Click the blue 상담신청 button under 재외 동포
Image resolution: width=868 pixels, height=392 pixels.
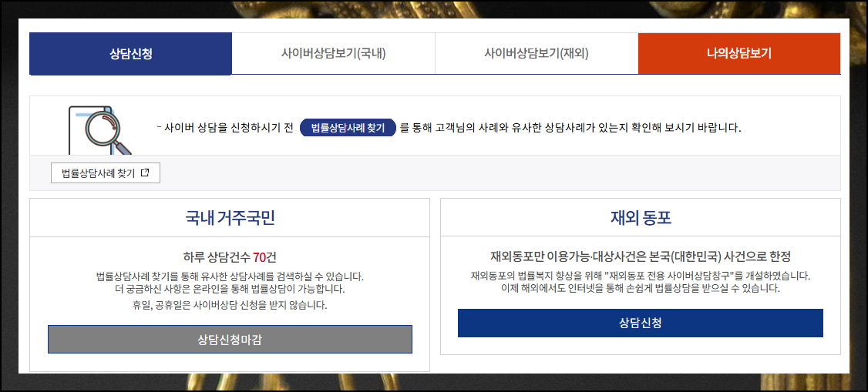[640, 323]
